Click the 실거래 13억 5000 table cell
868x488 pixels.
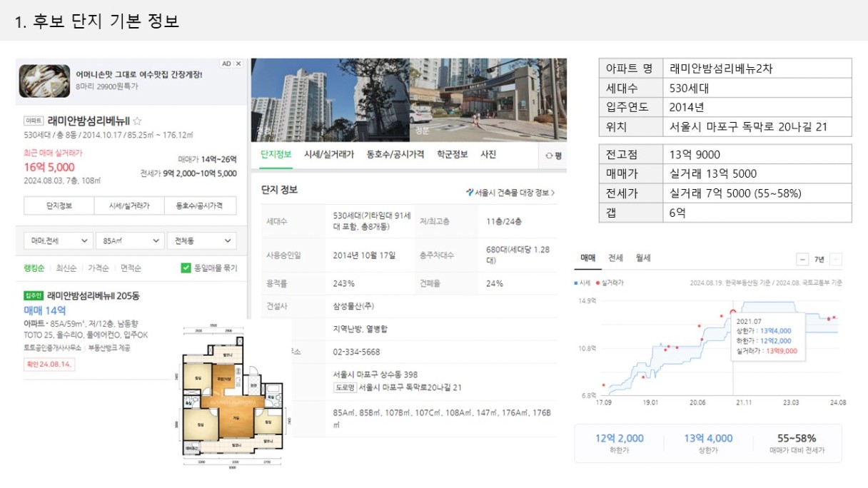point(757,174)
